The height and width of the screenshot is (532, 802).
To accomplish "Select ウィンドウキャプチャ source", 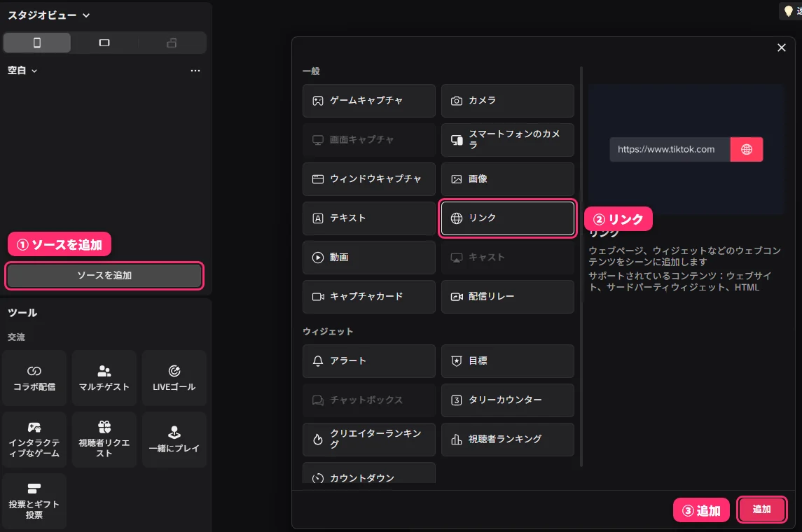I will 368,179.
